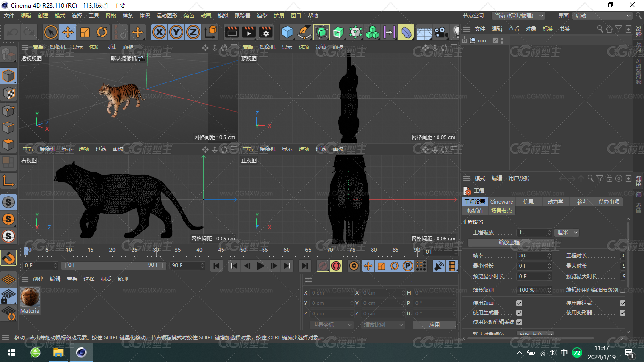This screenshot has width=644, height=362.
Task: Enable the Axis mode L icon
Action: (x=8, y=180)
